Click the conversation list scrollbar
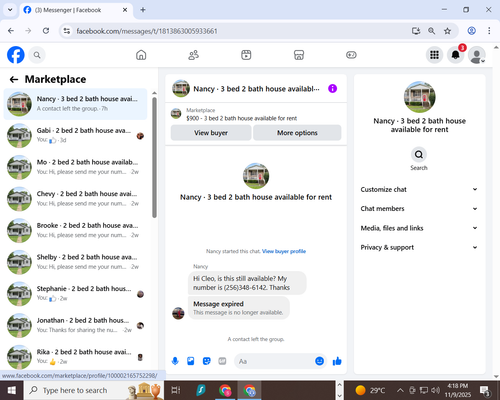 click(x=154, y=158)
